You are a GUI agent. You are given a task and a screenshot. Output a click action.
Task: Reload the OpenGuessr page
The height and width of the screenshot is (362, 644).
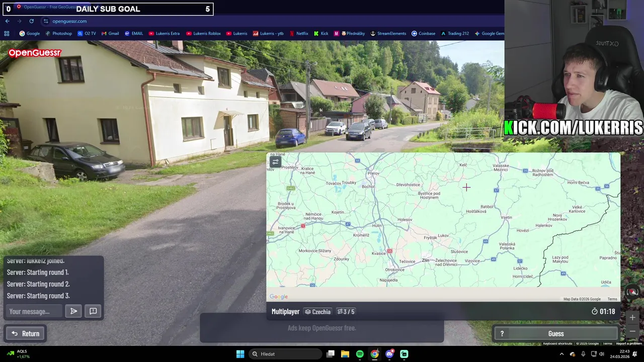point(31,21)
